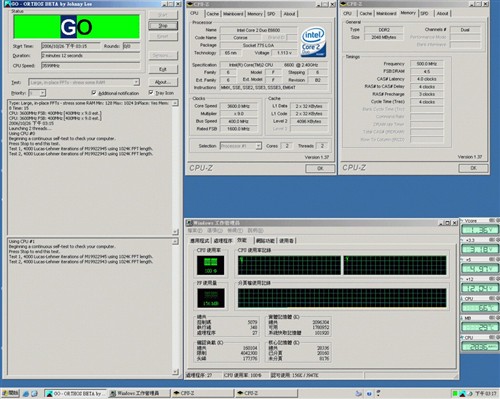Click the right CPU-Z window title icon
The width and height of the screenshot is (500, 399).
point(343,4)
